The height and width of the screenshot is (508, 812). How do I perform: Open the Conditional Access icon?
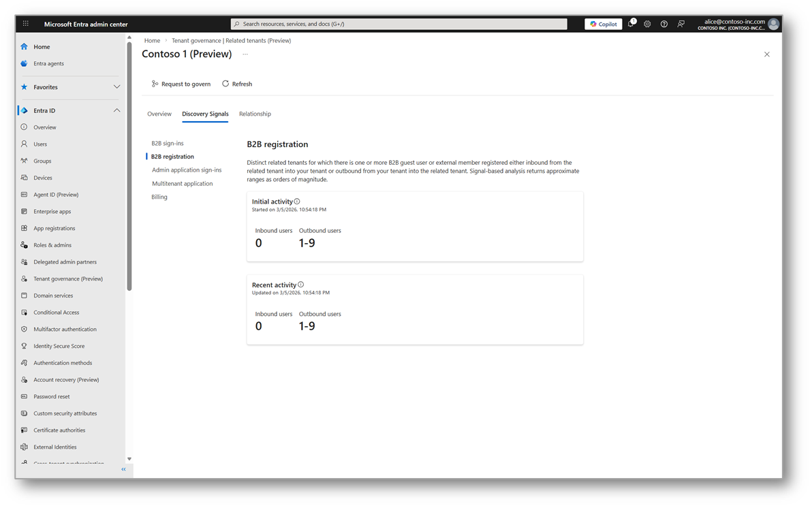pyautogui.click(x=24, y=313)
